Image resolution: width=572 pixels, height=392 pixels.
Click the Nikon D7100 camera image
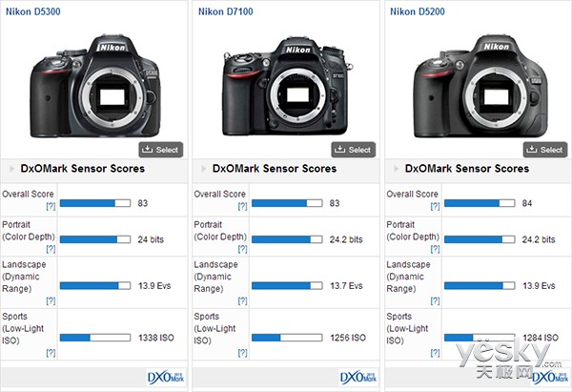(x=288, y=87)
